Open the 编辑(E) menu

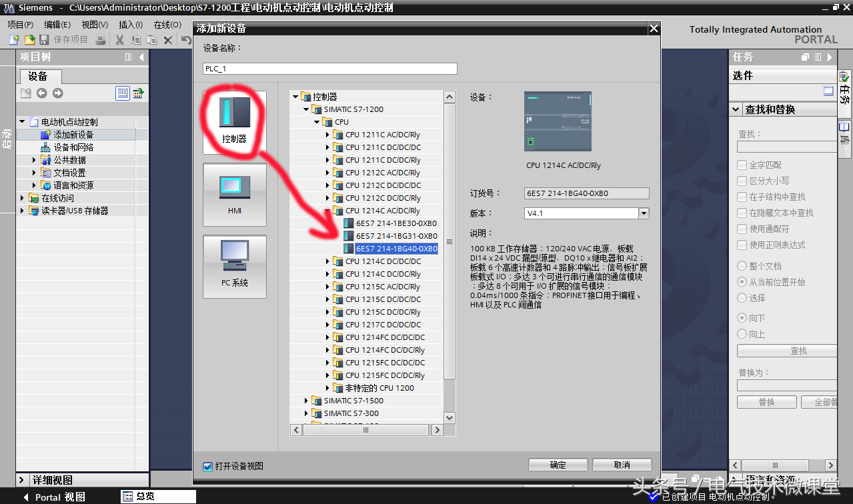(x=57, y=24)
